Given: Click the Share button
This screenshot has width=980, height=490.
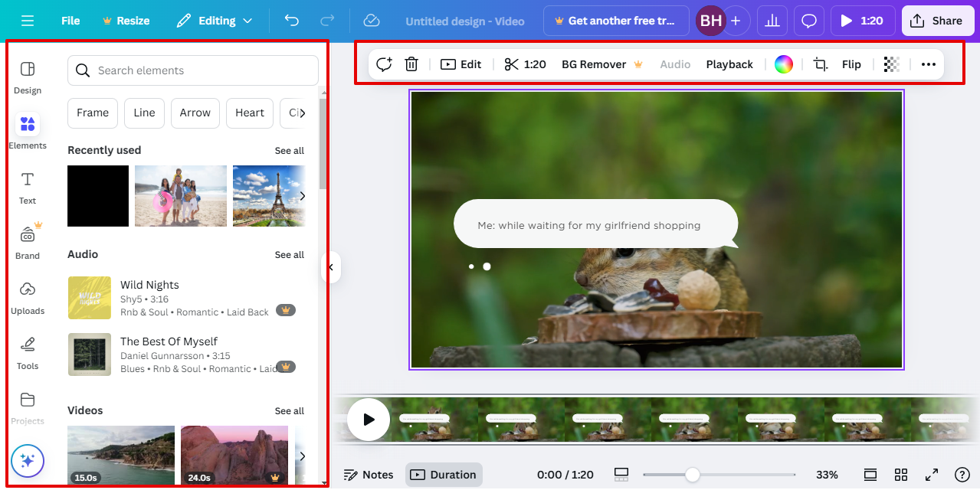Looking at the screenshot, I should coord(937,21).
